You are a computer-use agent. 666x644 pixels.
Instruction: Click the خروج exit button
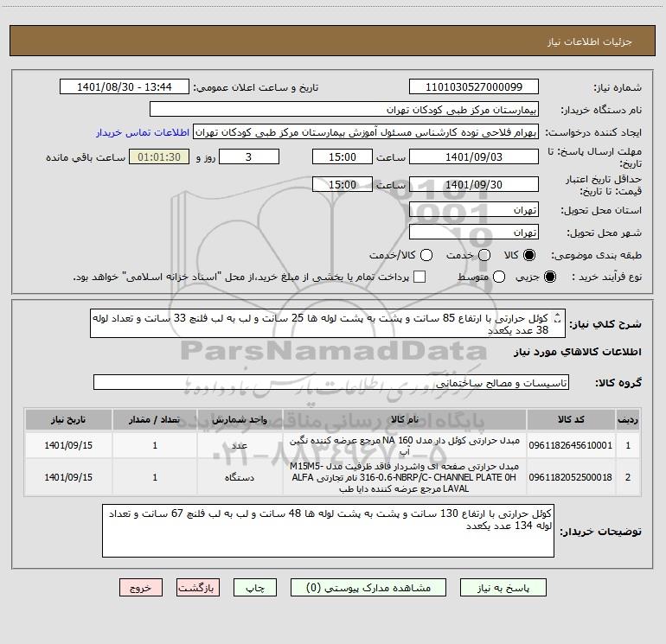[x=141, y=588]
